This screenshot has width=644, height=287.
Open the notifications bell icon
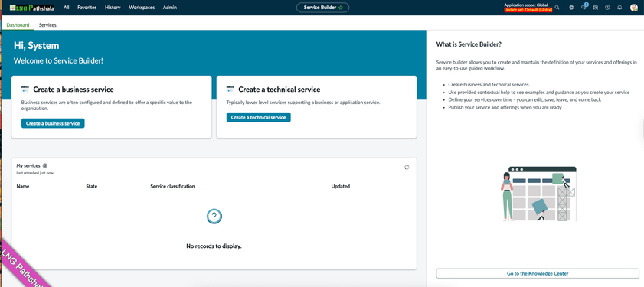[x=619, y=8]
